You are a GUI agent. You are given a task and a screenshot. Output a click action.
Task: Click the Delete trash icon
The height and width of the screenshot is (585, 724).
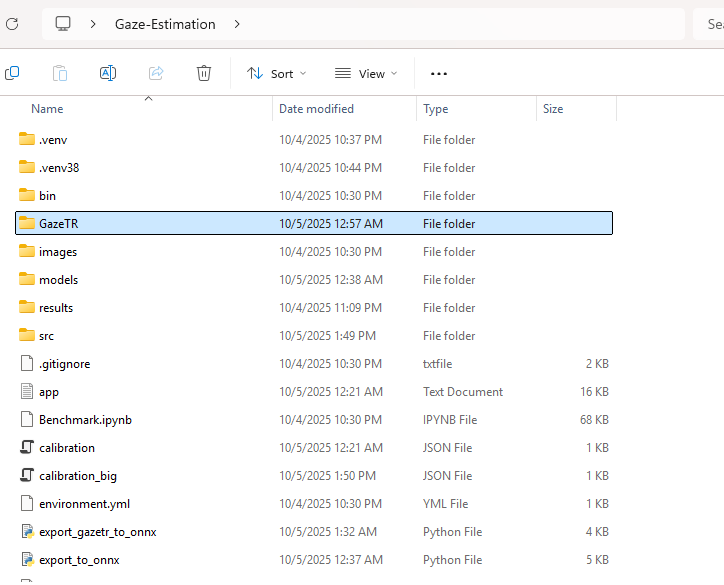[204, 73]
